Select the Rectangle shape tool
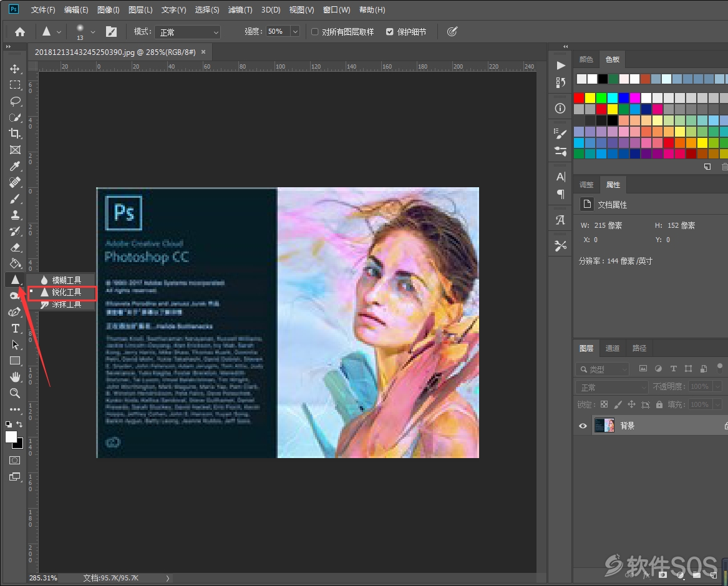728x586 pixels. click(x=15, y=361)
